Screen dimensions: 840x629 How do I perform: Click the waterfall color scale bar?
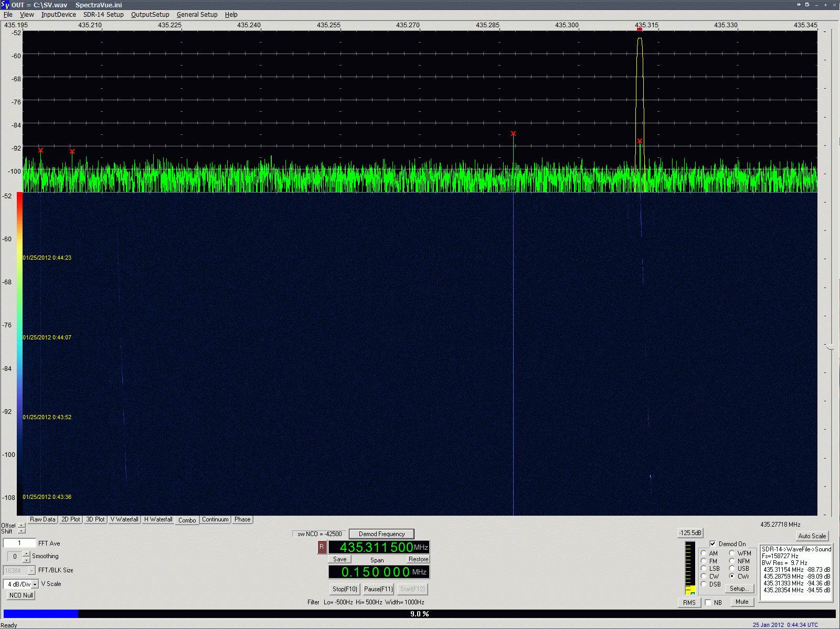pos(19,354)
